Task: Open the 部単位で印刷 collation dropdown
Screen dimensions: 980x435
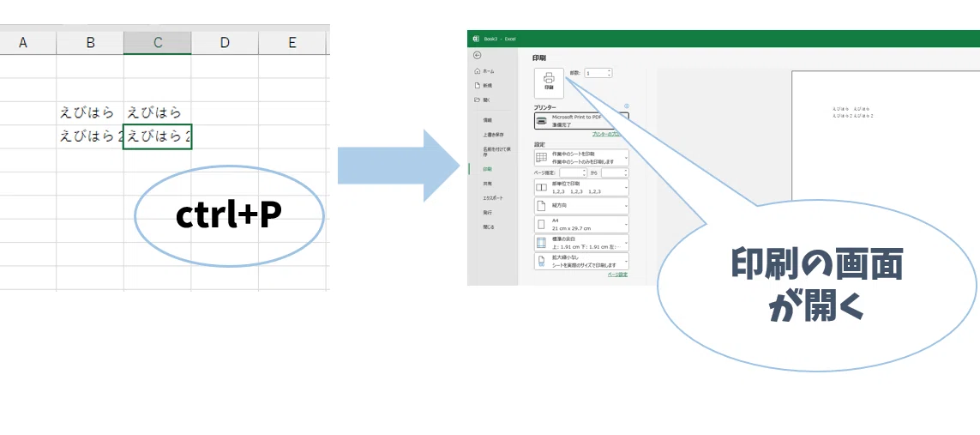Action: (x=581, y=188)
